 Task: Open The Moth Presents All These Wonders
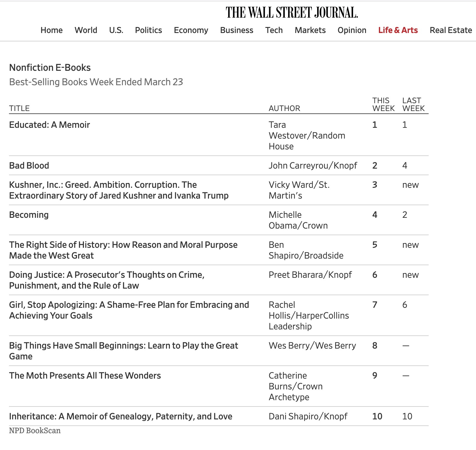(x=85, y=376)
